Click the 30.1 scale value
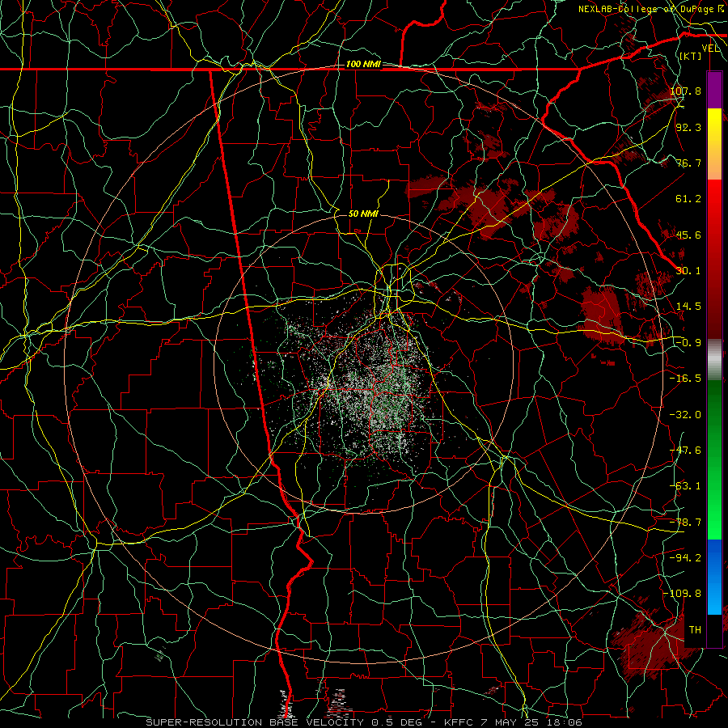The image size is (728, 728). (688, 271)
